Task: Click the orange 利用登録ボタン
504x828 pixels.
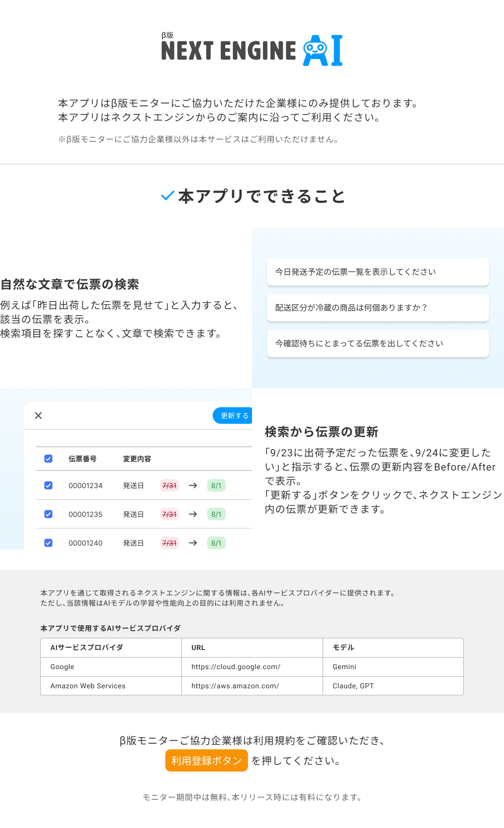Action: pos(207,760)
